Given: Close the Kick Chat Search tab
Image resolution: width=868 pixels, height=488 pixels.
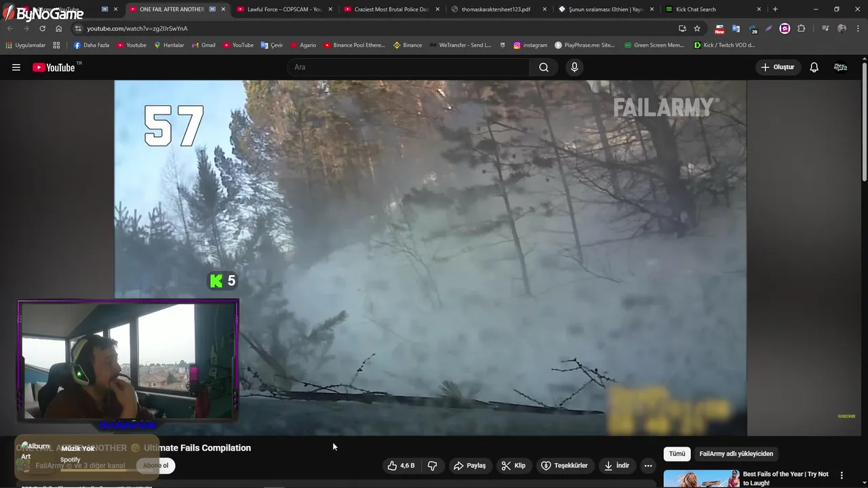Looking at the screenshot, I should tap(759, 9).
